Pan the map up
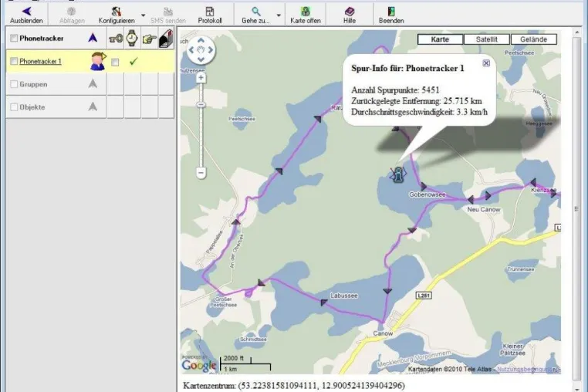The width and height of the screenshot is (588, 392). [201, 41]
